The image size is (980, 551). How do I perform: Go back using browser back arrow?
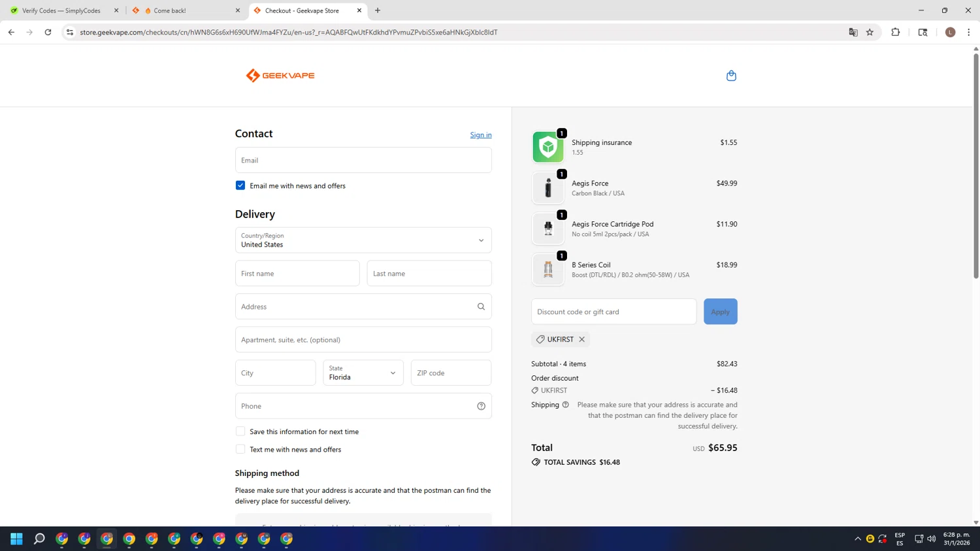[x=11, y=32]
